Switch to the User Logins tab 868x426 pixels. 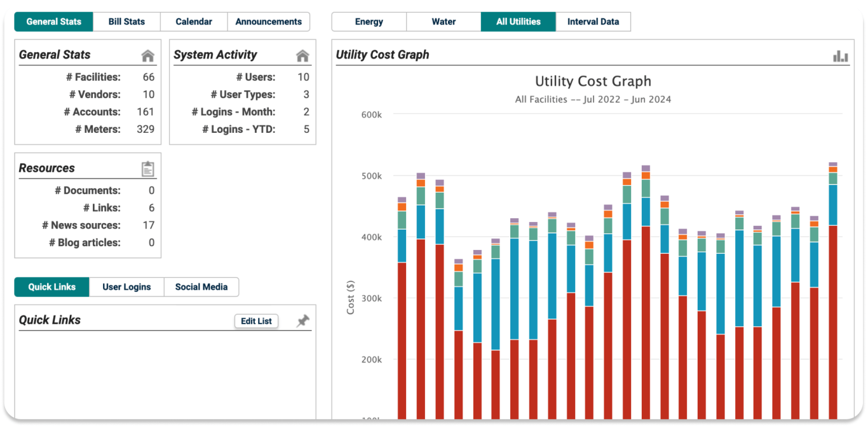[x=126, y=287]
